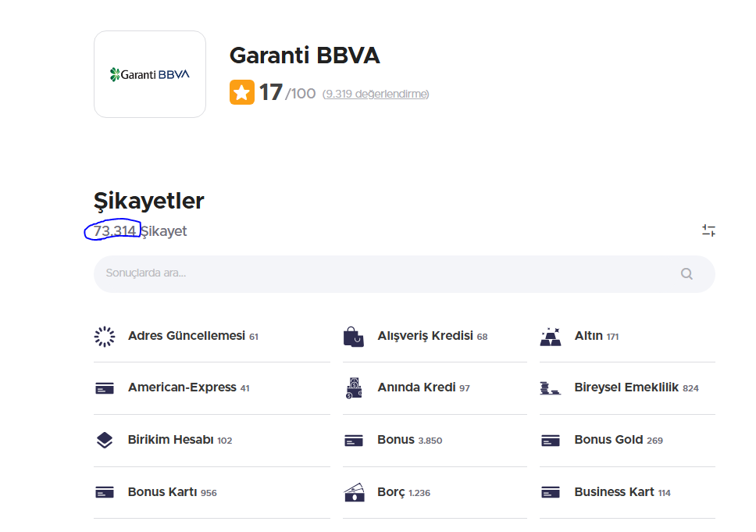Open Bireysel Emeklilik category
This screenshot has width=756, height=532.
(x=626, y=387)
